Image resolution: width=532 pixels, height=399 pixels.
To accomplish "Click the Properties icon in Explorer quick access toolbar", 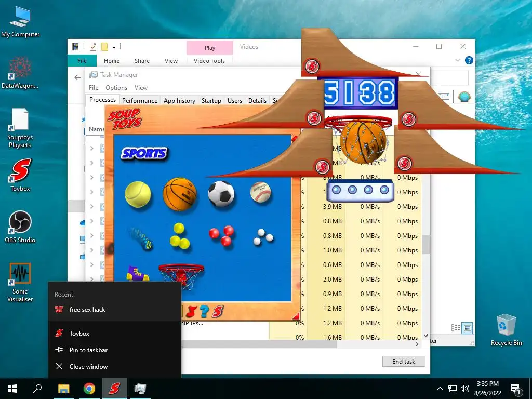I will tap(92, 47).
